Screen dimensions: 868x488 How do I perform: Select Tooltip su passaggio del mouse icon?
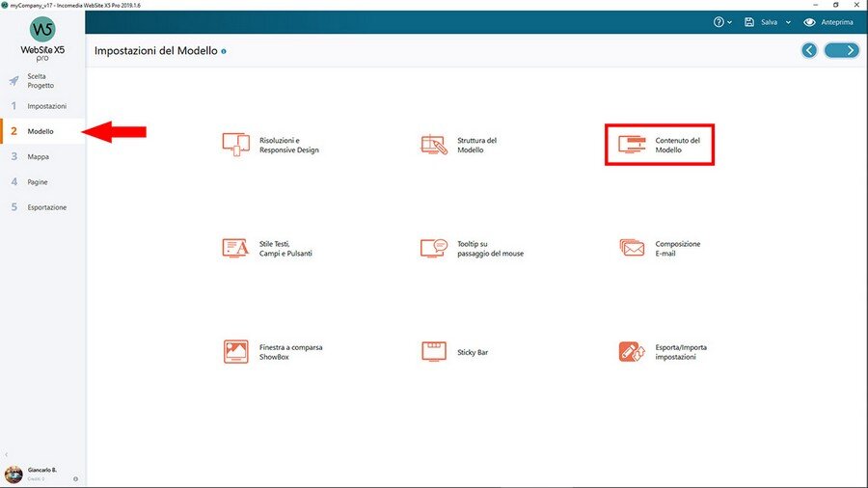pyautogui.click(x=434, y=248)
